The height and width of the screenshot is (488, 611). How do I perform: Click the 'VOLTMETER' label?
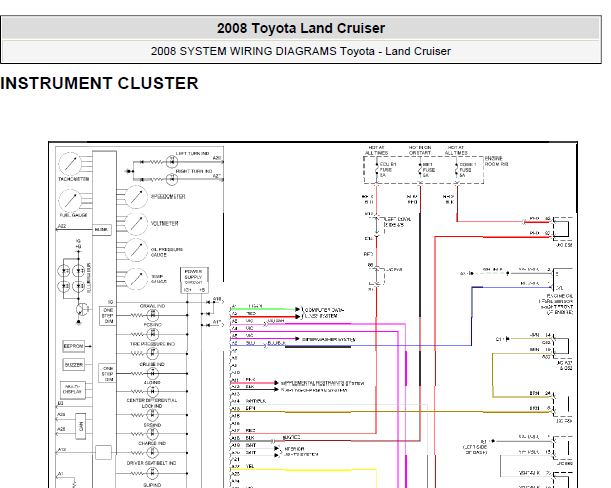[x=164, y=224]
